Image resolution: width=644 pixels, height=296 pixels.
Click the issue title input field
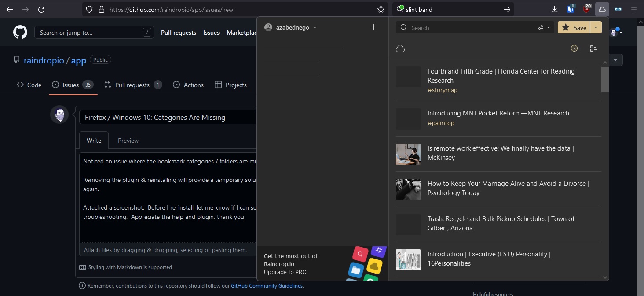point(168,117)
